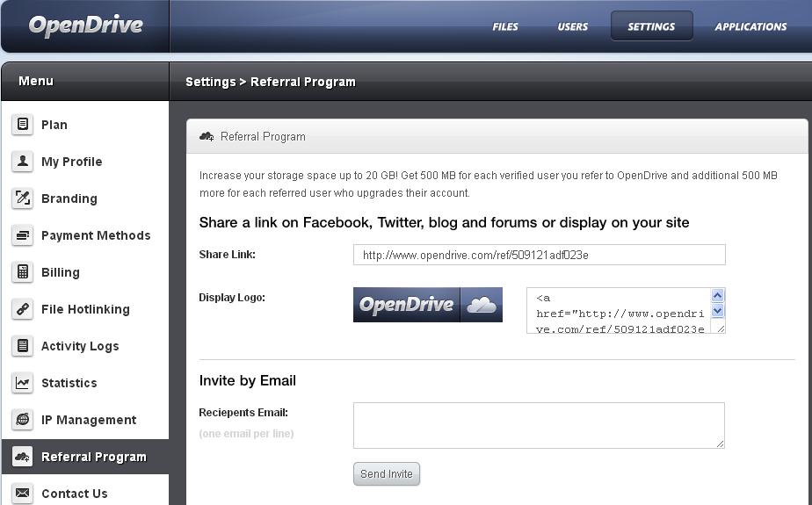Click the Referral Program cloud icon in sidebar

pos(22,457)
